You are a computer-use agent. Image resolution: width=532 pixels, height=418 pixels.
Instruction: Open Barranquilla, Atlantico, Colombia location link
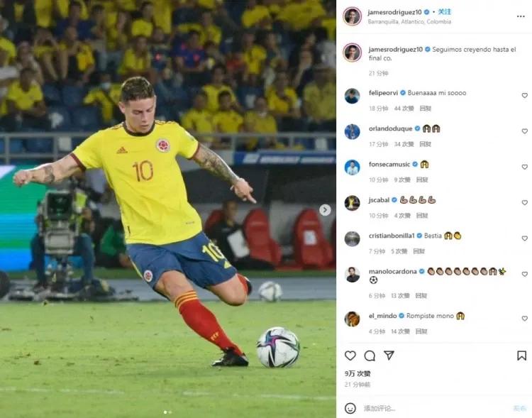[x=409, y=21]
